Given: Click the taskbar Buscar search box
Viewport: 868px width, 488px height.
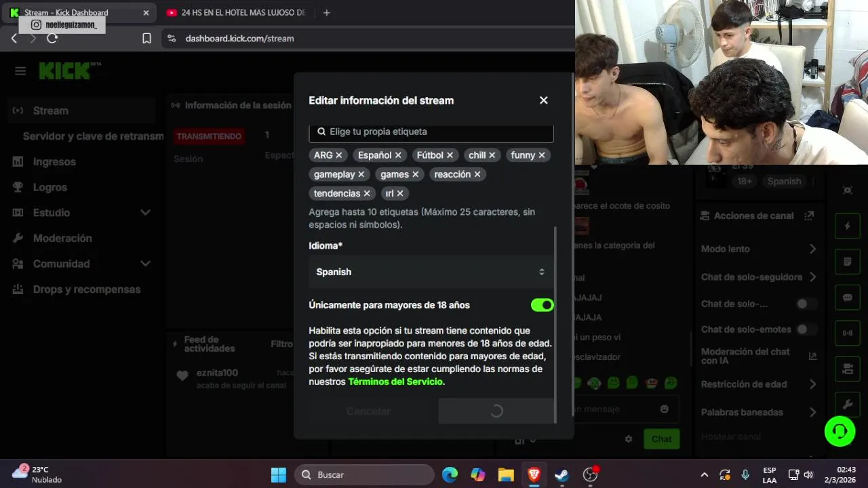Looking at the screenshot, I should pyautogui.click(x=365, y=475).
